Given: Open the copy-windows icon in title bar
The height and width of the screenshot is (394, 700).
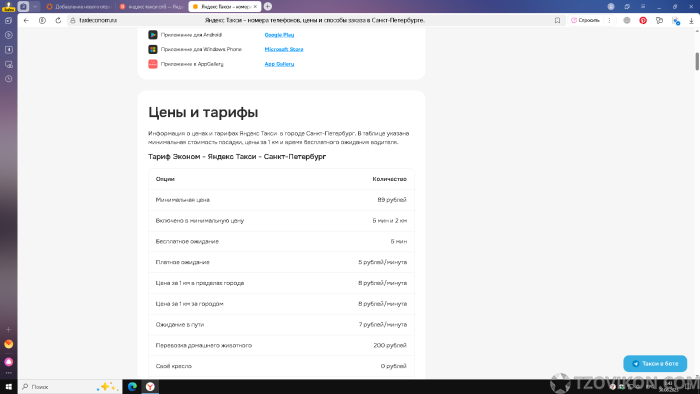Looking at the screenshot, I should coord(627,6).
